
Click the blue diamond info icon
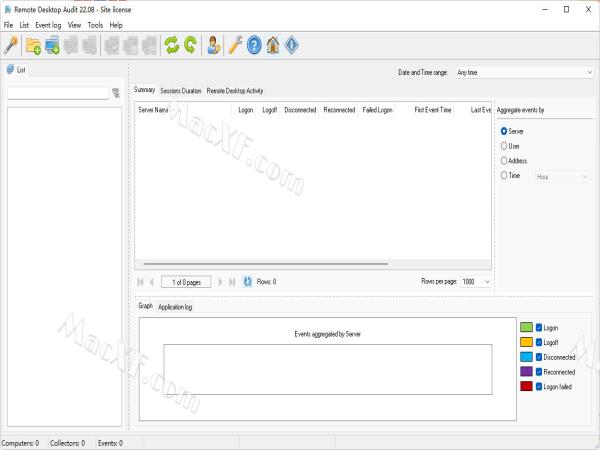[292, 45]
